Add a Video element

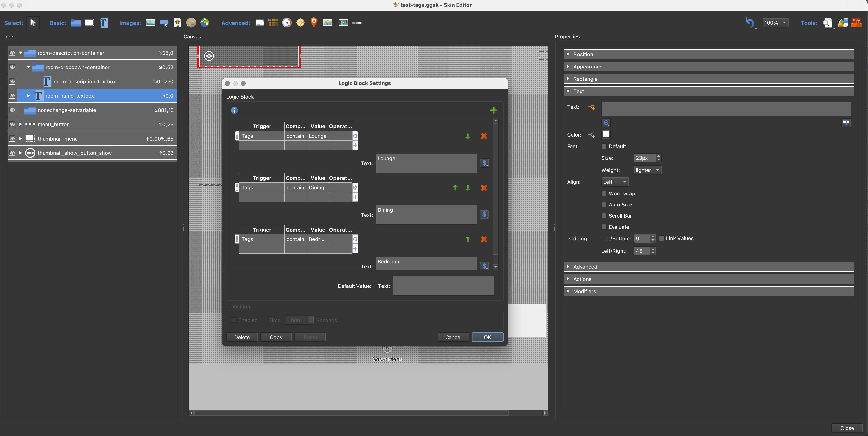tap(343, 23)
